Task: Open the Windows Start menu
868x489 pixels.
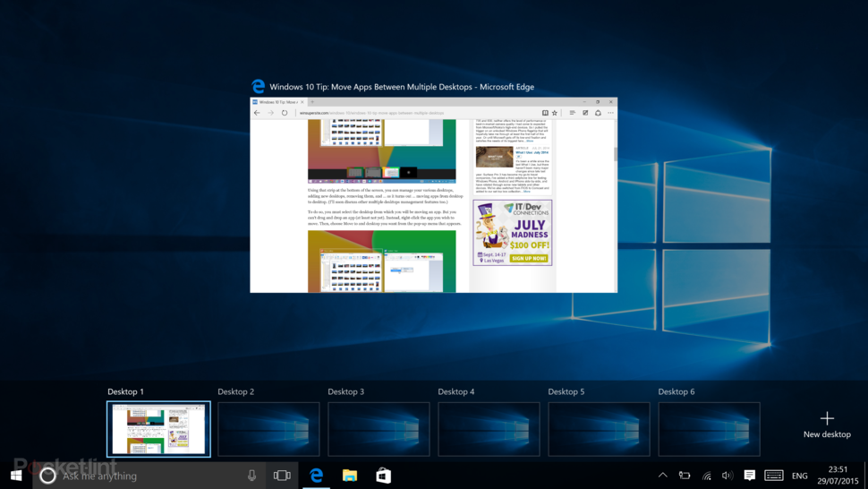Action: (x=16, y=476)
